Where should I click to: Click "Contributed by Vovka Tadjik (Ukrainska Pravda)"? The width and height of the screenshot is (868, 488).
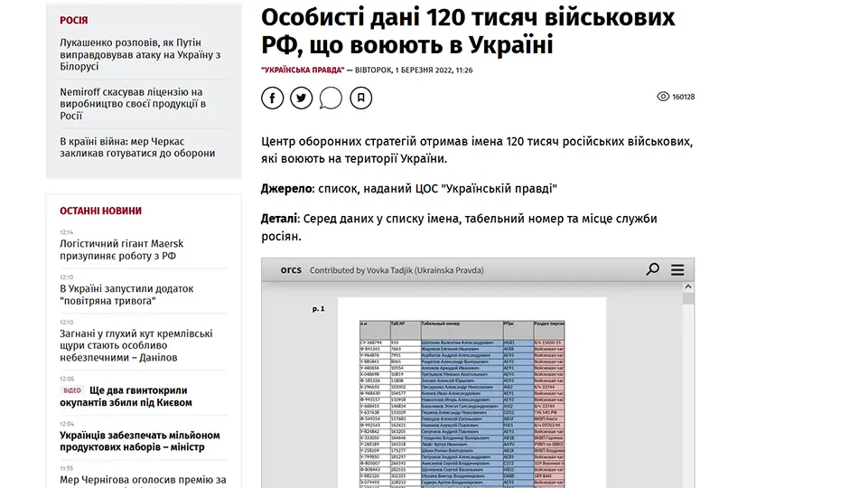(x=397, y=270)
